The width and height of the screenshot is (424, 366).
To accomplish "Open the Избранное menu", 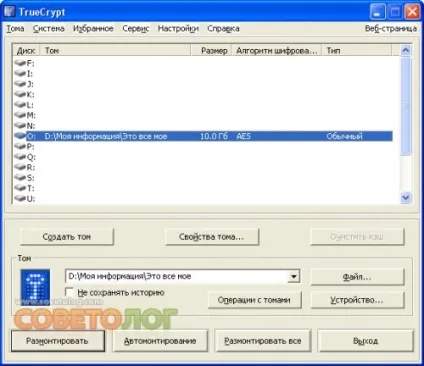I will coord(93,29).
